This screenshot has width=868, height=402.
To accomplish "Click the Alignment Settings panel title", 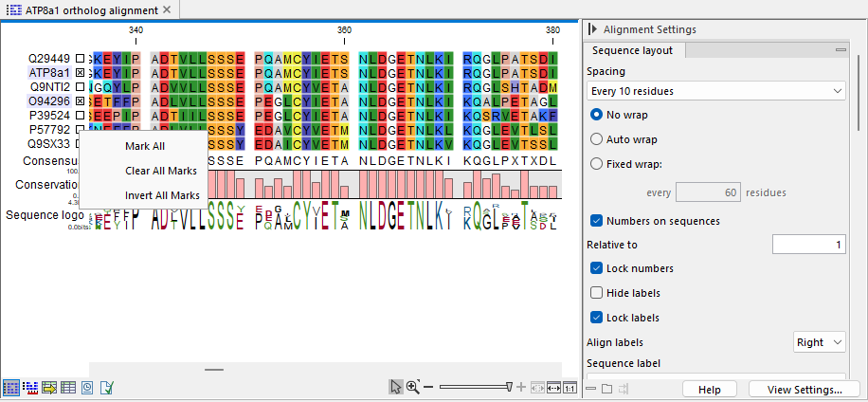I will 649,29.
